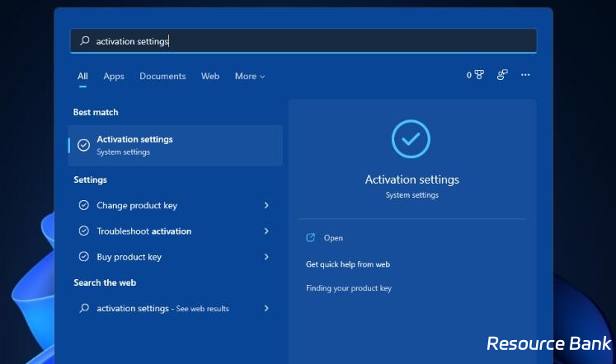Expand the See web results chevron
Viewport: 616px width, 364px height.
tap(266, 308)
